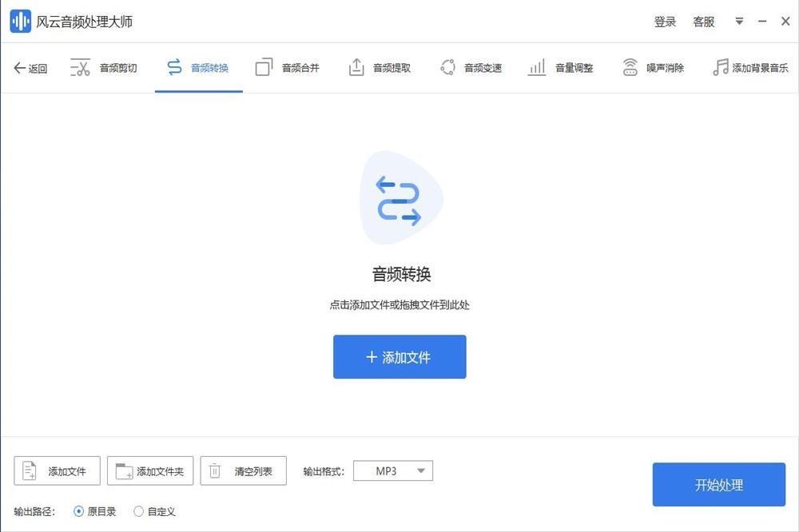
Task: Click the upload-arrow 音频提取 icon
Action: pyautogui.click(x=356, y=67)
